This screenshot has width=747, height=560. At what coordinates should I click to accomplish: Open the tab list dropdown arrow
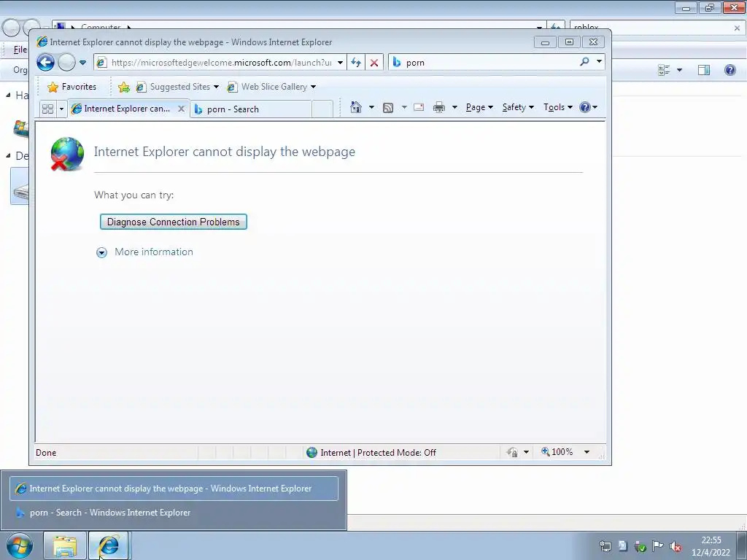pyautogui.click(x=61, y=109)
